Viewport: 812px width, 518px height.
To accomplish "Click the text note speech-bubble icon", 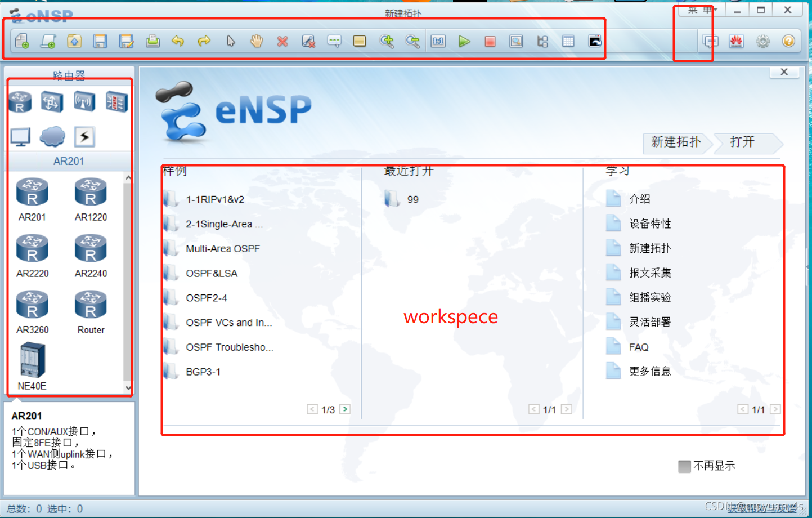I will click(x=334, y=41).
